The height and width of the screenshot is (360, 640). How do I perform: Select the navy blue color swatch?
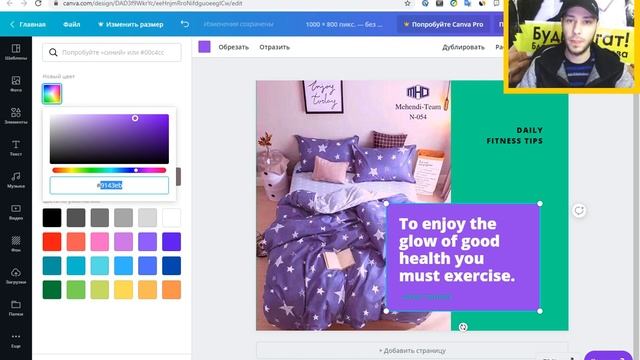point(171,266)
